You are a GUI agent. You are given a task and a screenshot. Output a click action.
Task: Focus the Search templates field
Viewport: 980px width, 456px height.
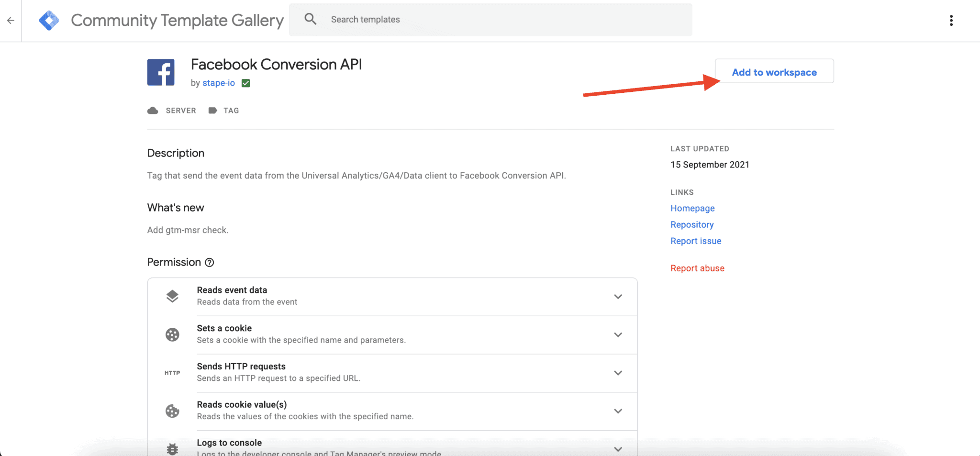(x=490, y=20)
